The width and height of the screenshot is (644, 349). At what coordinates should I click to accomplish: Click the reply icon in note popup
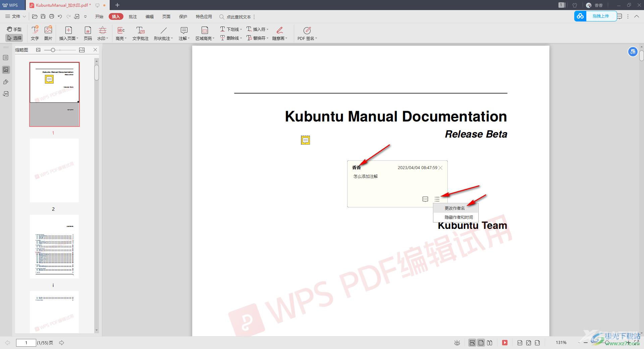click(425, 199)
